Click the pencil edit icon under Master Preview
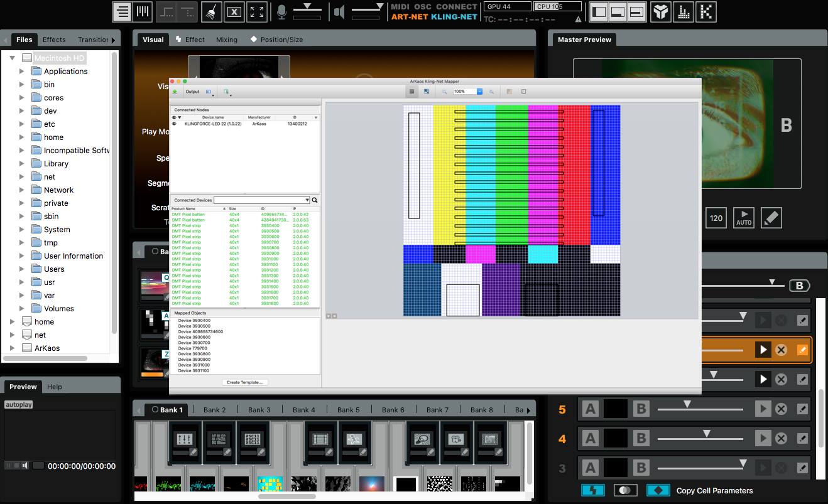 point(771,218)
